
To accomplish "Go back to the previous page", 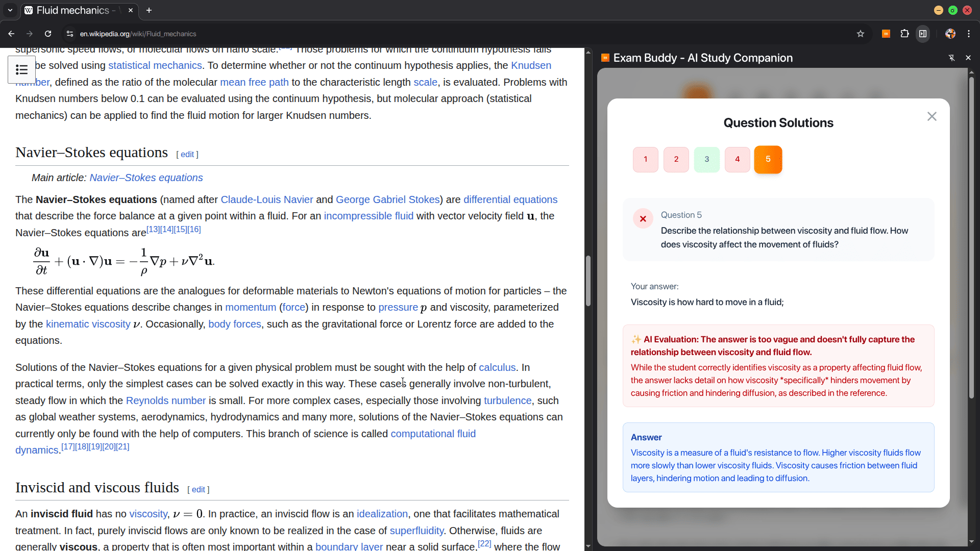I will pos(11,34).
